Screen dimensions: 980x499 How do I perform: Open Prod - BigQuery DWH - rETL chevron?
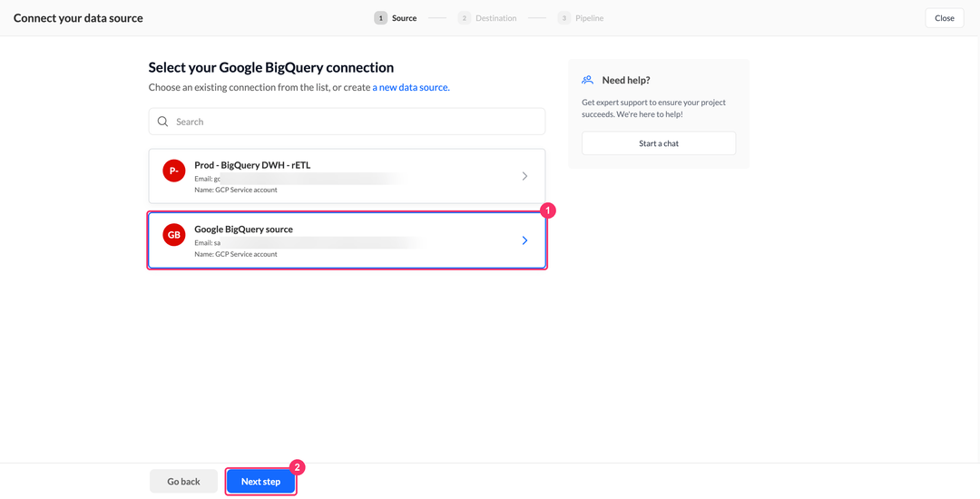click(x=525, y=176)
